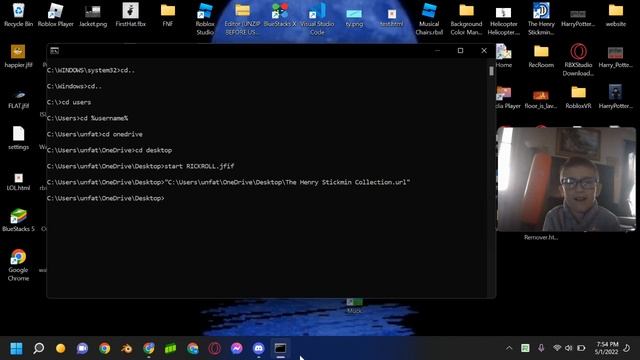Show hidden system tray icons
The image size is (640, 360).
tap(509, 348)
